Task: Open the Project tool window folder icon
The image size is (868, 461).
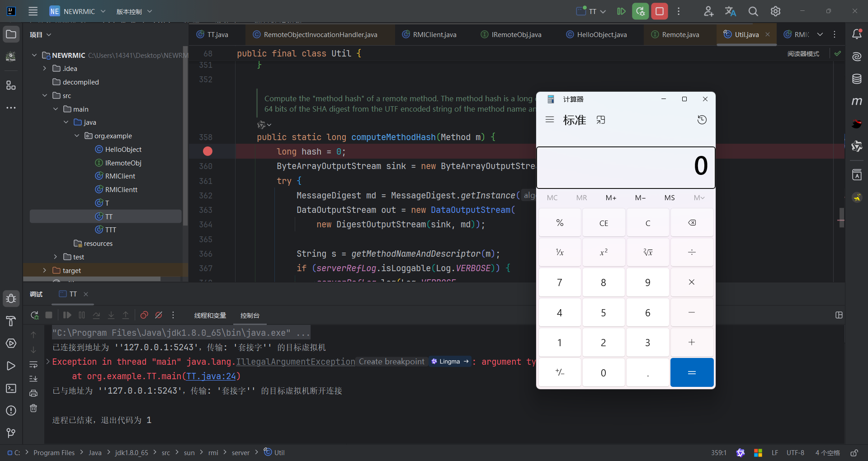Action: click(x=11, y=34)
